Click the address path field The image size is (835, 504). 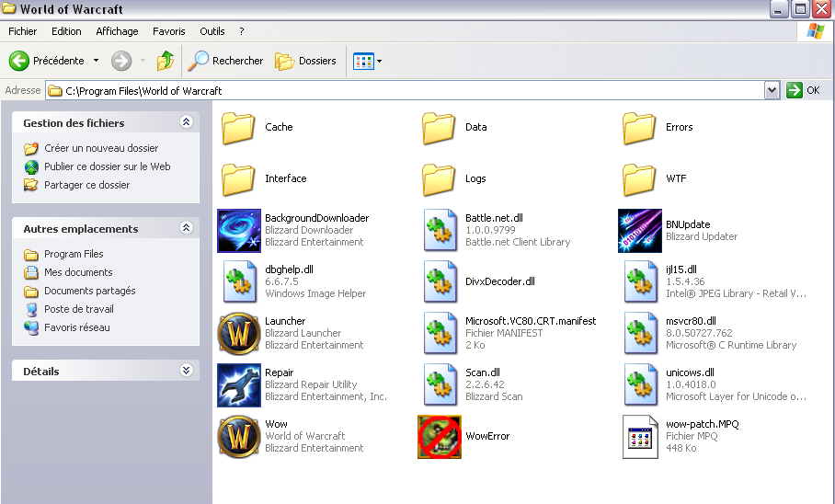[x=405, y=90]
